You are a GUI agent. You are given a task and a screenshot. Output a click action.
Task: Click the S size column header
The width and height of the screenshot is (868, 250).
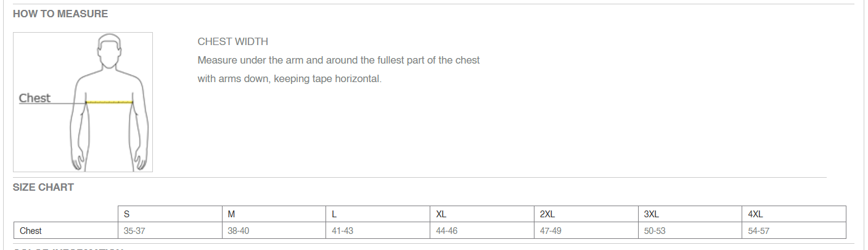[x=170, y=214]
